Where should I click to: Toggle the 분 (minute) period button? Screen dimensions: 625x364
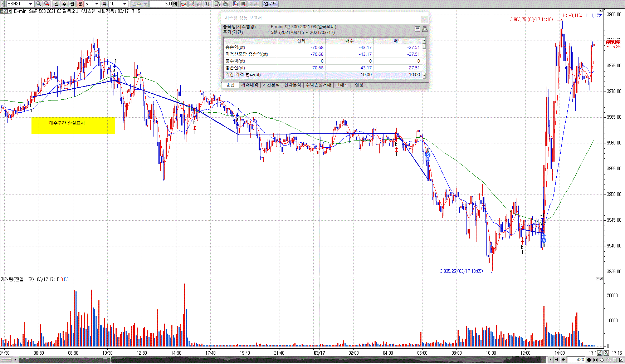pyautogui.click(x=80, y=4)
